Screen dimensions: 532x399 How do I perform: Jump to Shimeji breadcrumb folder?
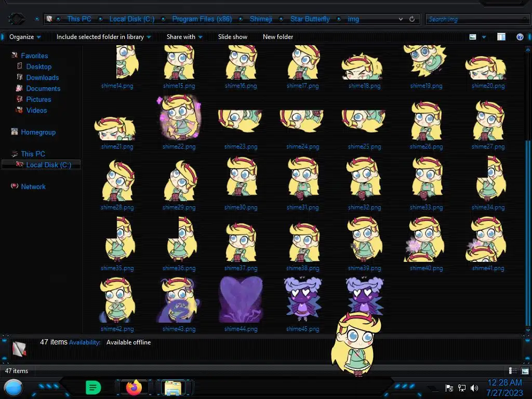point(261,19)
